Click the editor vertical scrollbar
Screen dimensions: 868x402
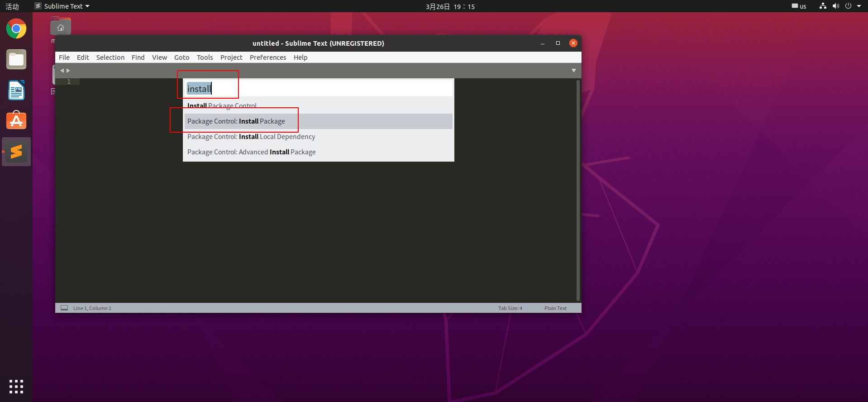(578, 190)
